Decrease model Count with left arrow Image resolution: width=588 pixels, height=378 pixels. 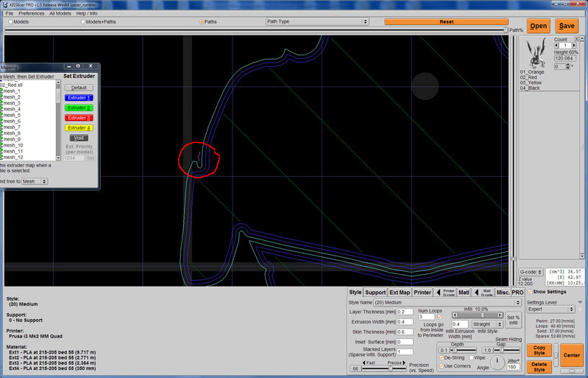[556, 46]
